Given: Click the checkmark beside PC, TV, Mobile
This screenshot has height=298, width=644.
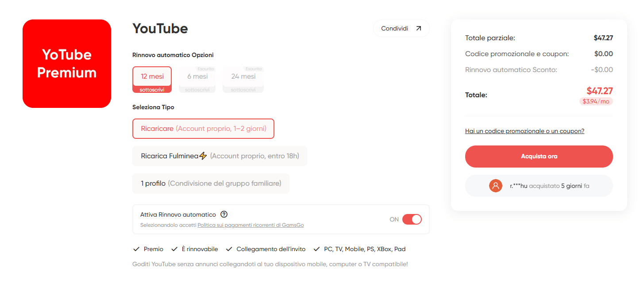Looking at the screenshot, I should click(316, 249).
